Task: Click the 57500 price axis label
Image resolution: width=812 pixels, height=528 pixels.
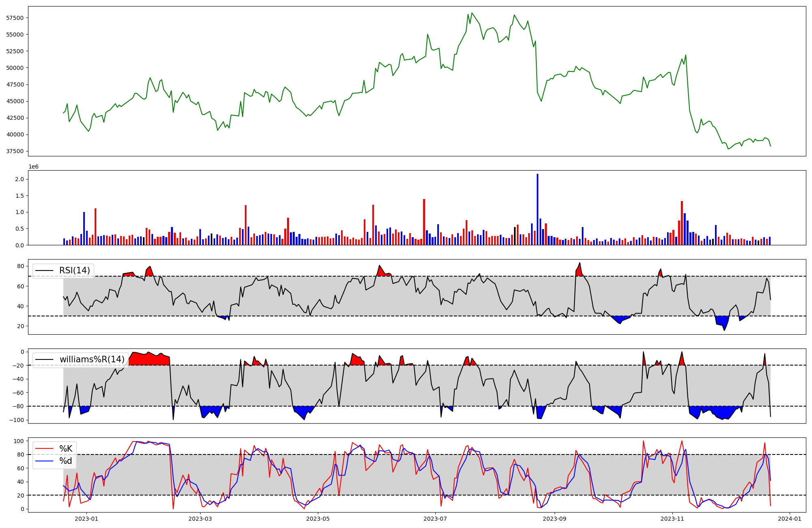Action: coord(15,18)
